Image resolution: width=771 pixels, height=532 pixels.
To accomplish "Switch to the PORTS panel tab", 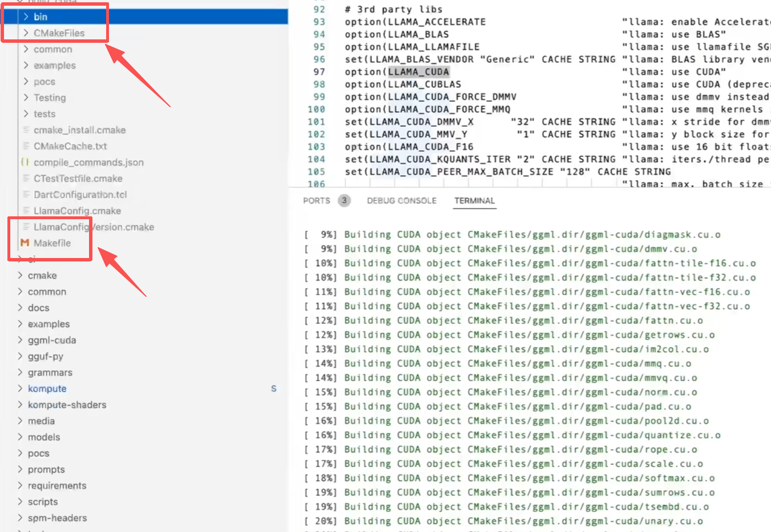I will [317, 201].
